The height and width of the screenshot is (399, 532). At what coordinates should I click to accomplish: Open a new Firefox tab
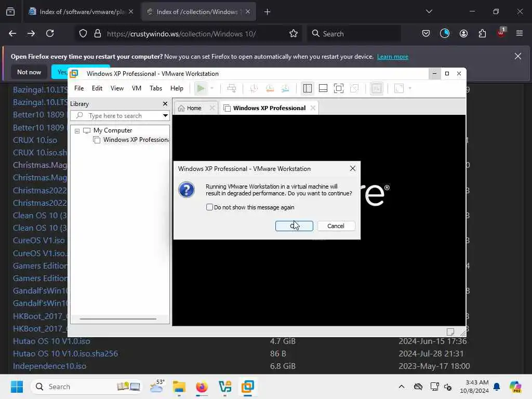click(268, 12)
